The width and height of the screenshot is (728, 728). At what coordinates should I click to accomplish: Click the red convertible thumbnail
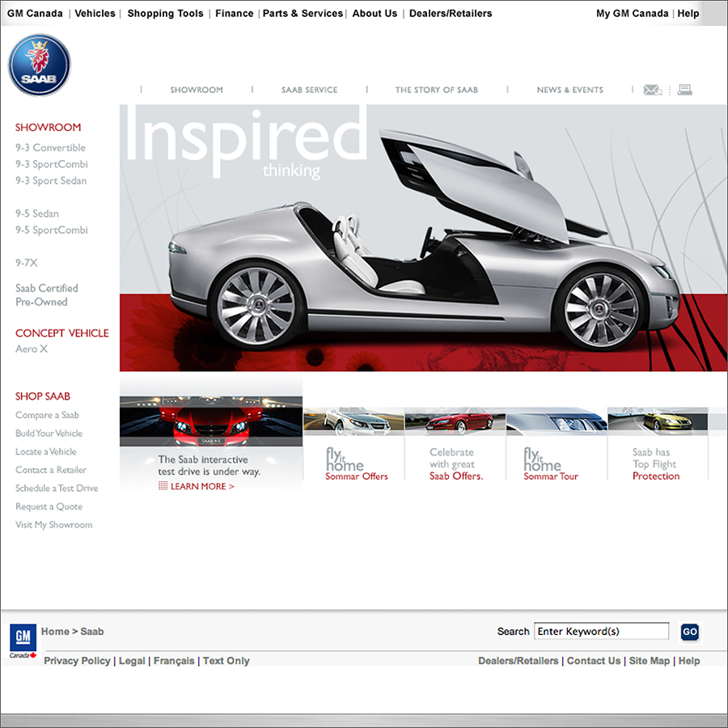pos(455,421)
